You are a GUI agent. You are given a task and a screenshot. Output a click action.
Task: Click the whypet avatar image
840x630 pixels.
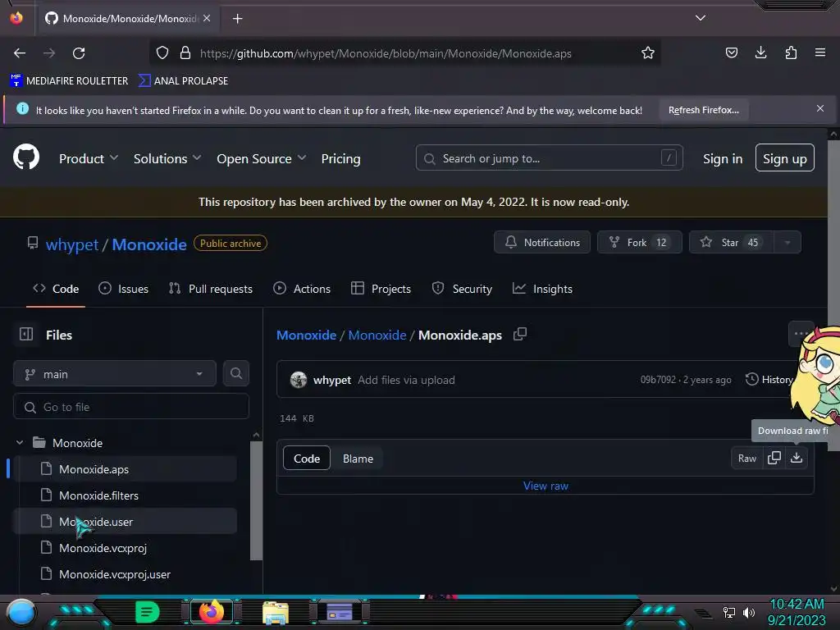coord(299,380)
